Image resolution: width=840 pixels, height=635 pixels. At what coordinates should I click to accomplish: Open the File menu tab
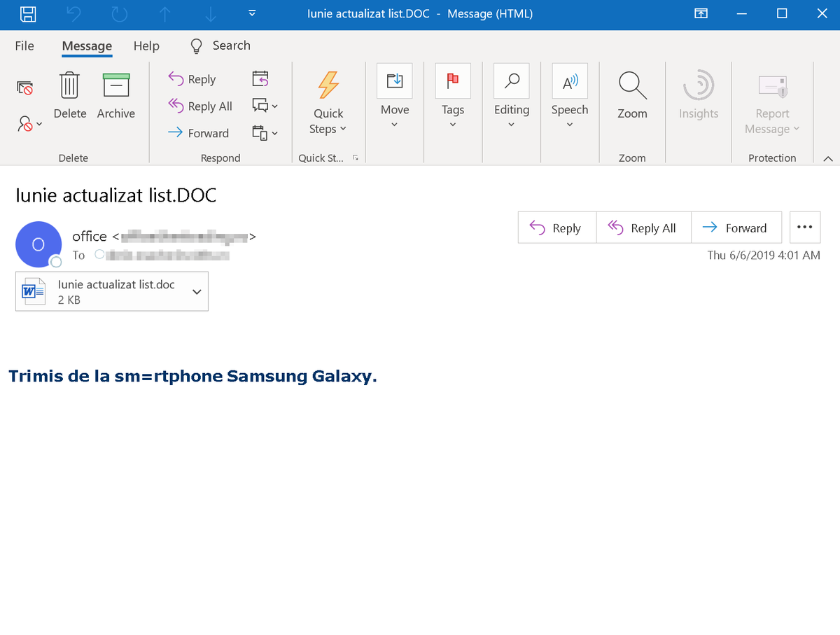point(24,46)
